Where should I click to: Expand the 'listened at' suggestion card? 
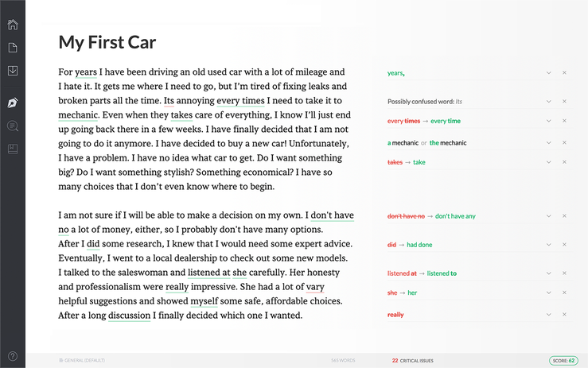click(548, 273)
